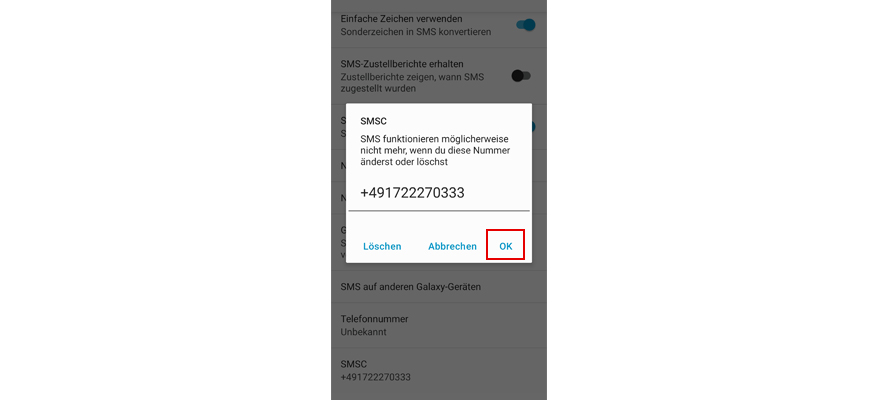Click the Sonderzeichen in SMS konvertieren subtitle
The image size is (879, 400).
[415, 32]
